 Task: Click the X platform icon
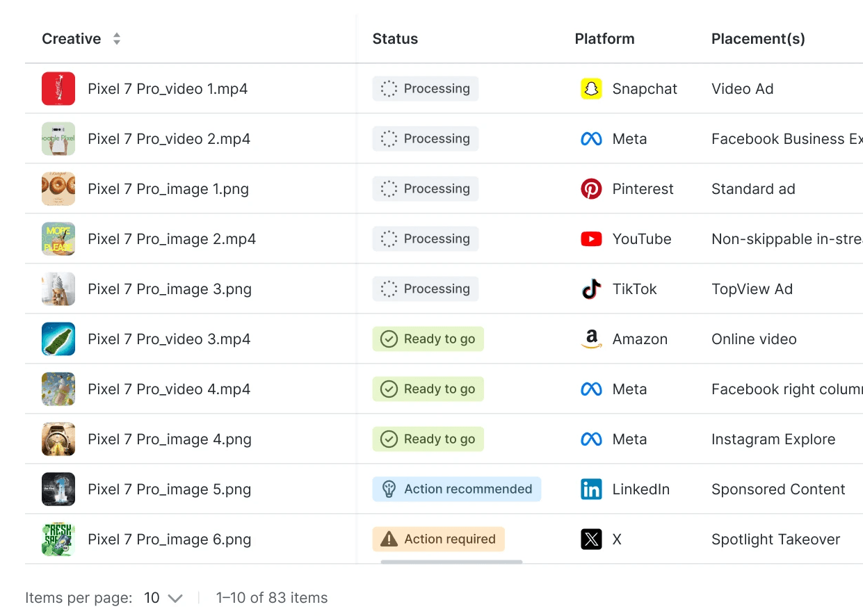(591, 540)
